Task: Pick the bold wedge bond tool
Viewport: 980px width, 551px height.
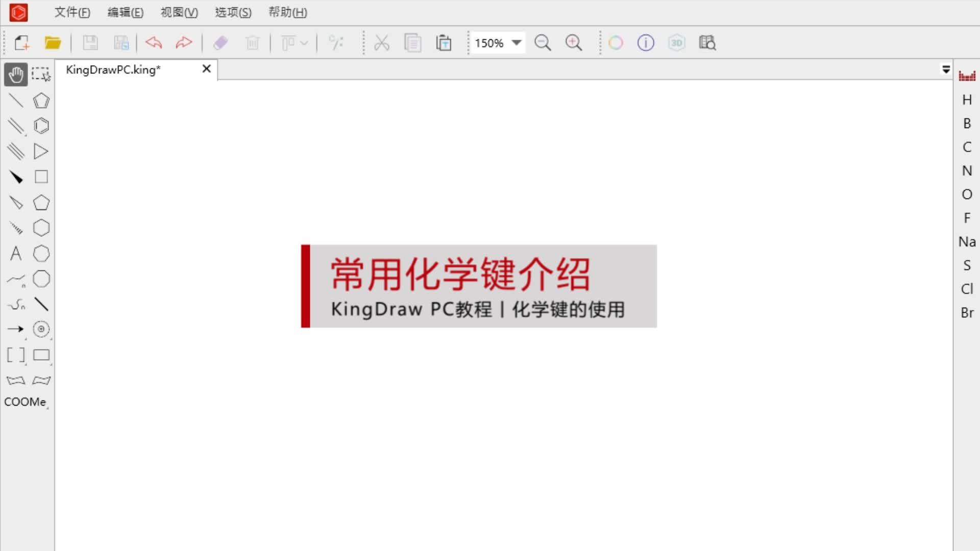Action: (16, 177)
